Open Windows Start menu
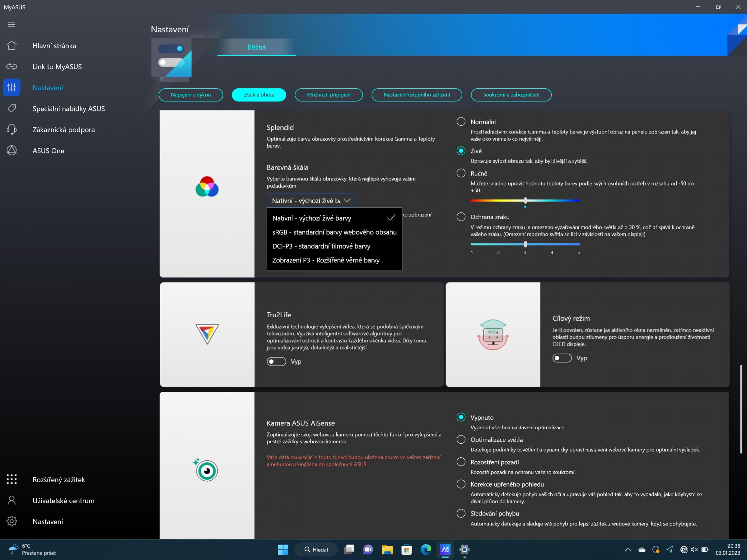 click(283, 549)
